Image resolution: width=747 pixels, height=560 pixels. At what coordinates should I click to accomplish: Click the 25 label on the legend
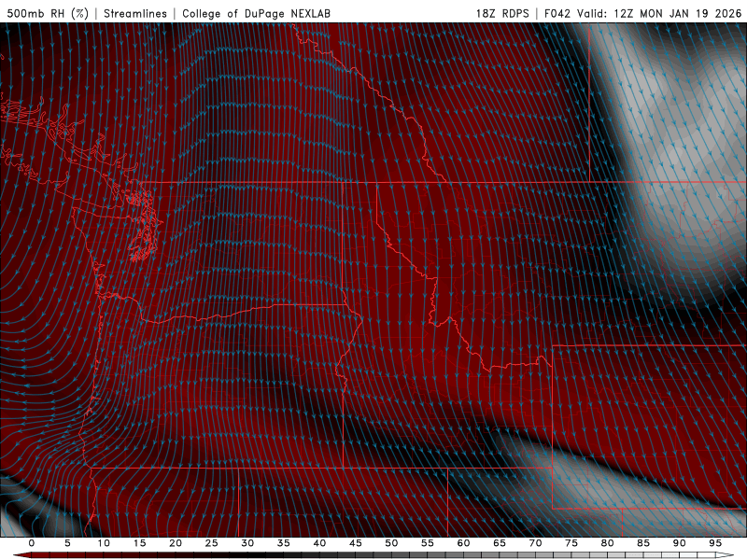212,543
